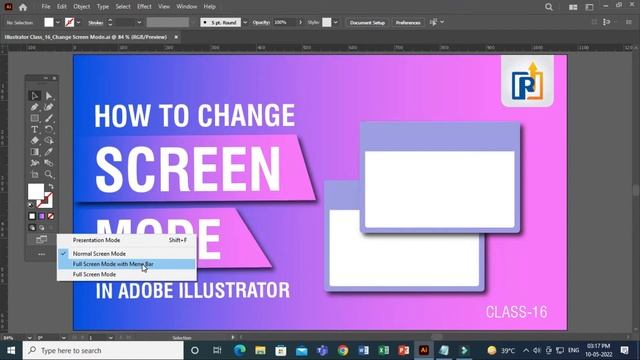Select the Artboard tool
Viewport: 640px width, 360px height.
tap(35, 174)
